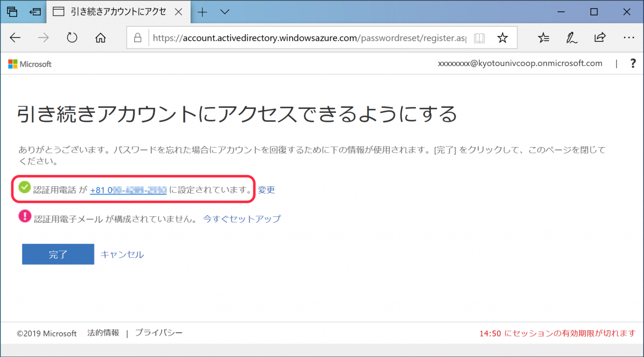Open the Hub (favorites) icon
This screenshot has width=644, height=357.
(544, 38)
